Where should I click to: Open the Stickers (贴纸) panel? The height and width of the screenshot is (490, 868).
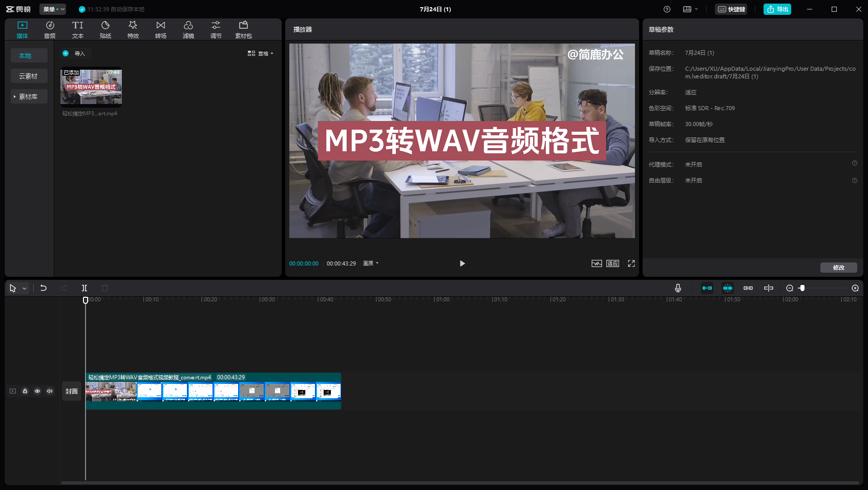105,30
